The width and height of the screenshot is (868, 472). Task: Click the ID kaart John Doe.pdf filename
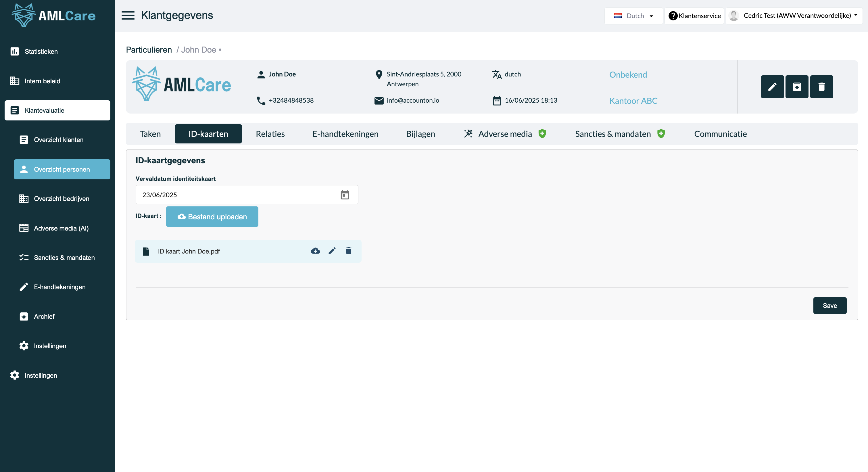[189, 251]
